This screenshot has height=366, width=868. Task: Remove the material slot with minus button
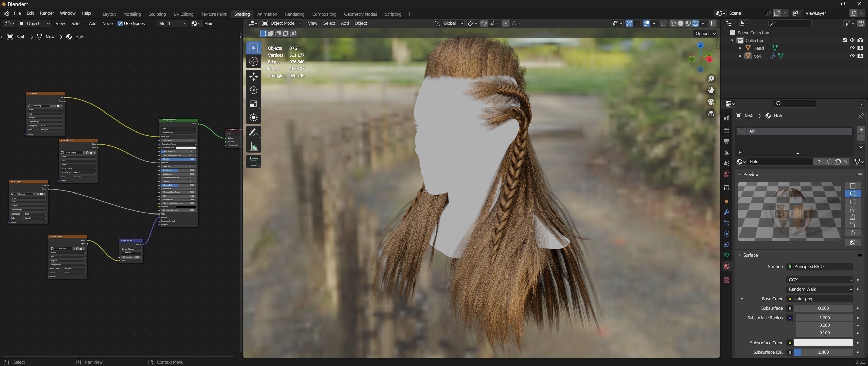(x=861, y=137)
